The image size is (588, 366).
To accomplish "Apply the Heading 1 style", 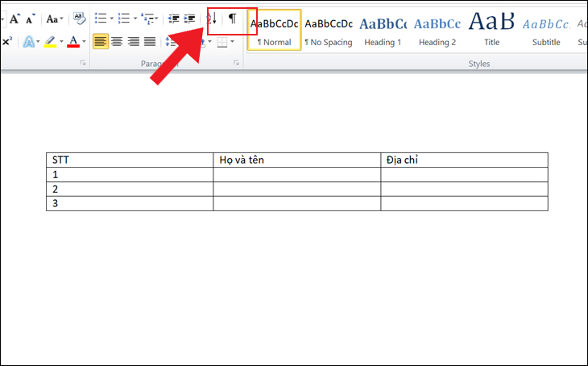I will tap(383, 29).
